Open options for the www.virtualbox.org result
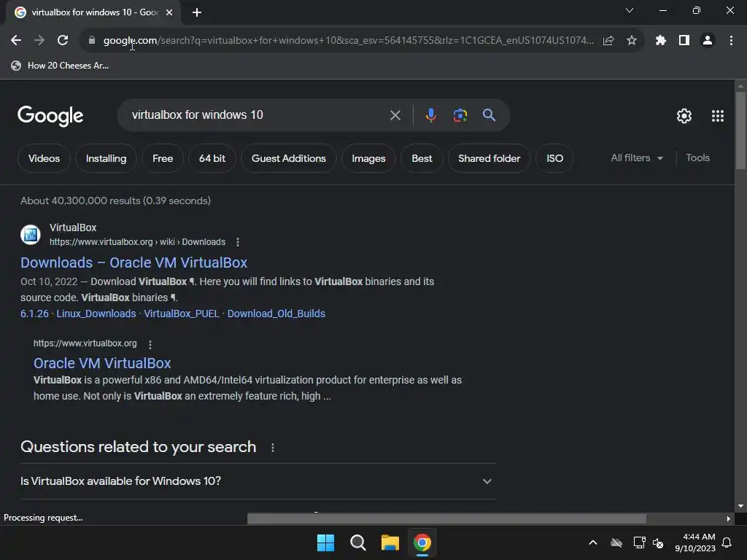Image resolution: width=747 pixels, height=560 pixels. (150, 344)
